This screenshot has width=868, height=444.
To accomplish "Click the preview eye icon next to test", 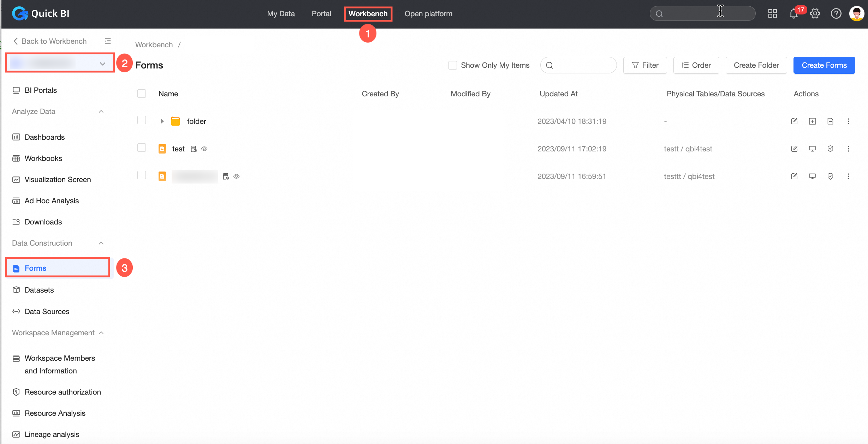I will [204, 149].
